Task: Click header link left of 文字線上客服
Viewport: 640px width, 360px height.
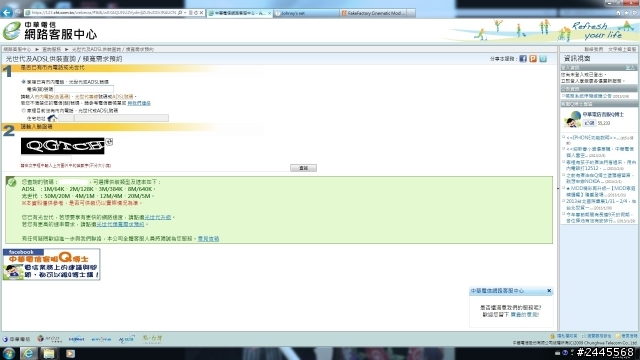Action: tap(593, 49)
